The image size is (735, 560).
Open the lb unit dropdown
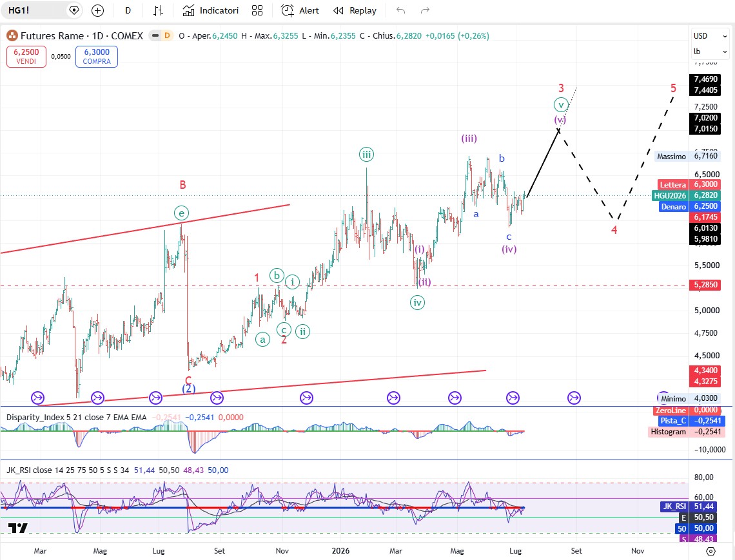(x=710, y=52)
